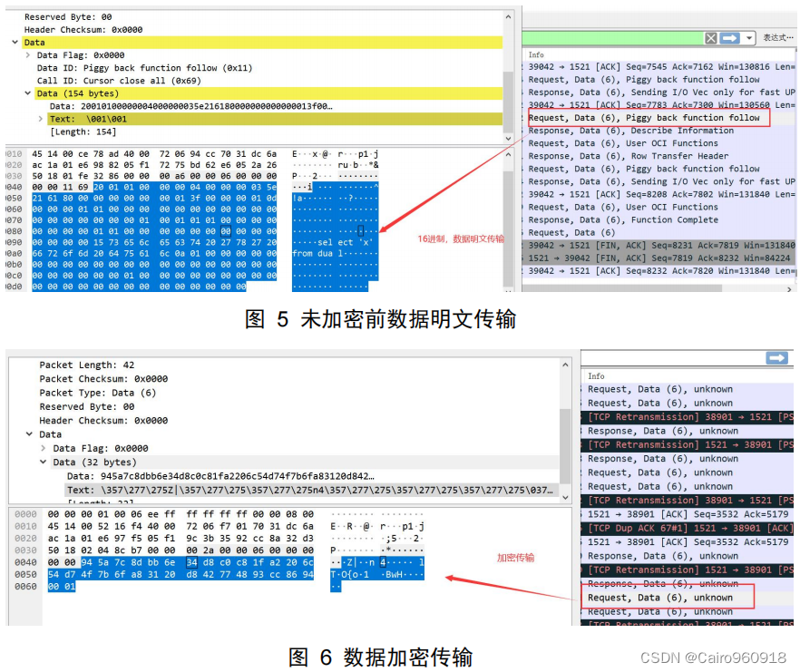Viewport: 800px width, 672px height.
Task: Select packet 39042 → 1521 [ACK] Seq=7783
Action: click(659, 105)
